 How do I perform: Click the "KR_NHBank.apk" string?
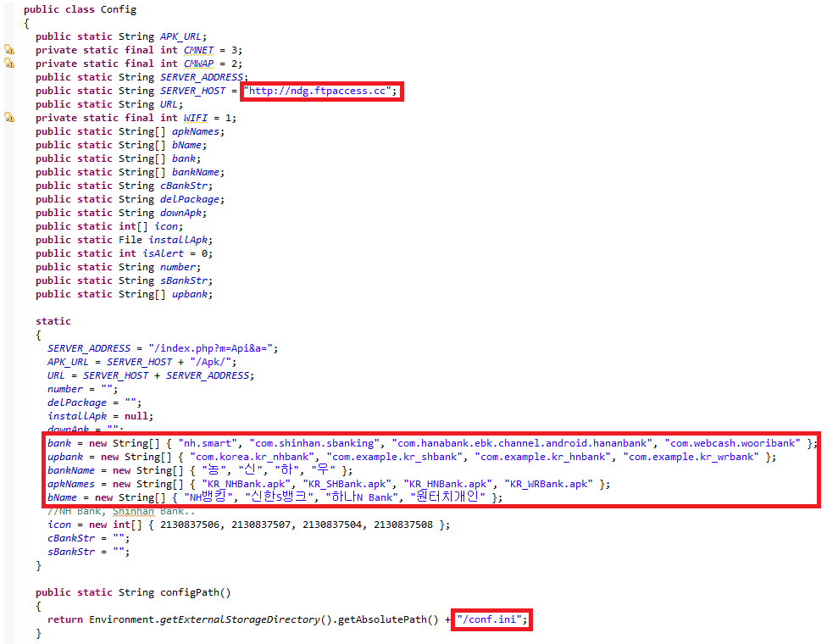pos(246,484)
